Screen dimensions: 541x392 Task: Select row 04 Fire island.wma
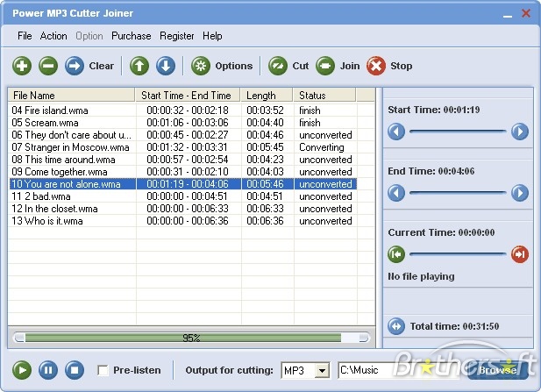tap(183, 110)
